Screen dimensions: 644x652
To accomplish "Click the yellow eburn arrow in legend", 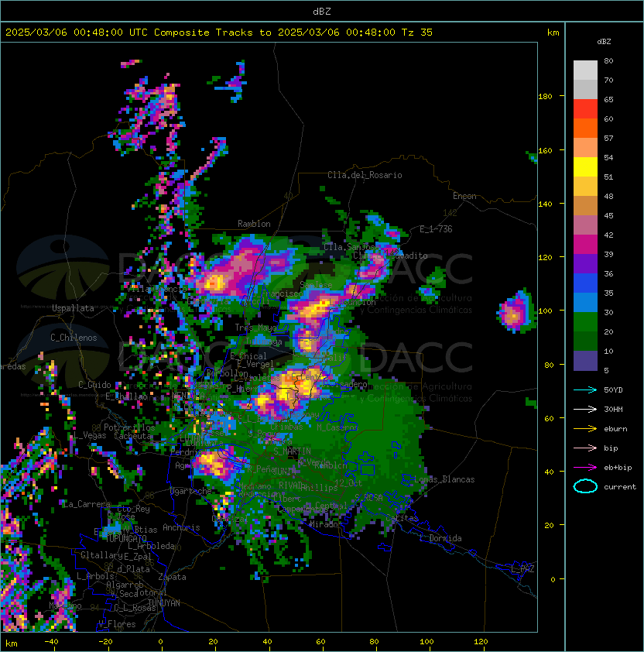I will 585,429.
